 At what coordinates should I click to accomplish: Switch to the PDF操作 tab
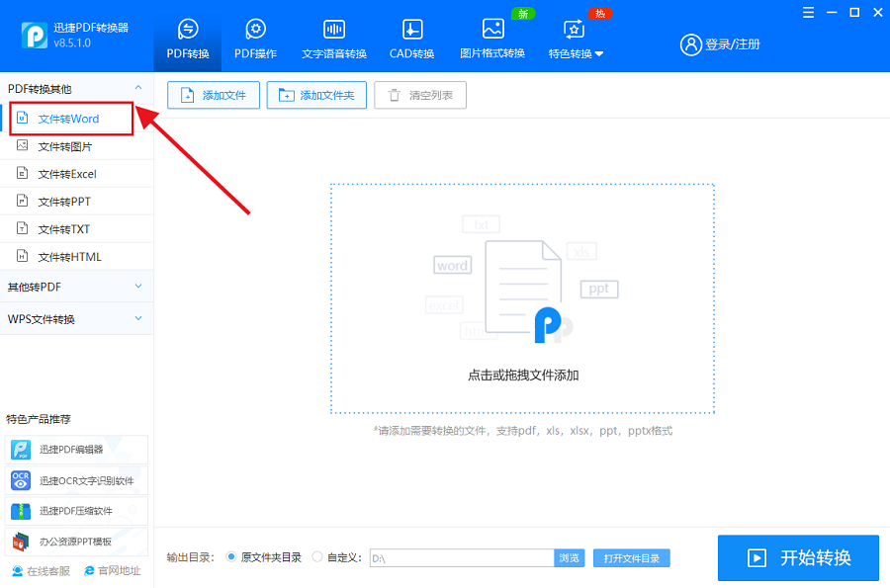click(x=255, y=38)
